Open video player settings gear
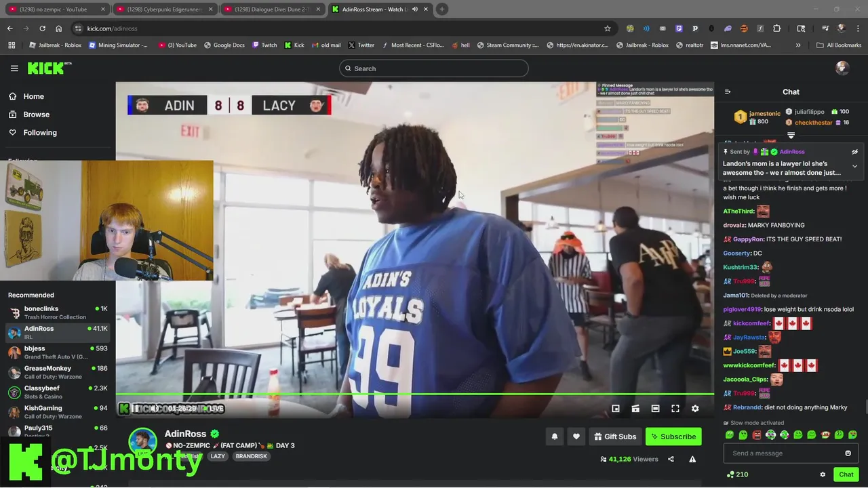 [695, 409]
